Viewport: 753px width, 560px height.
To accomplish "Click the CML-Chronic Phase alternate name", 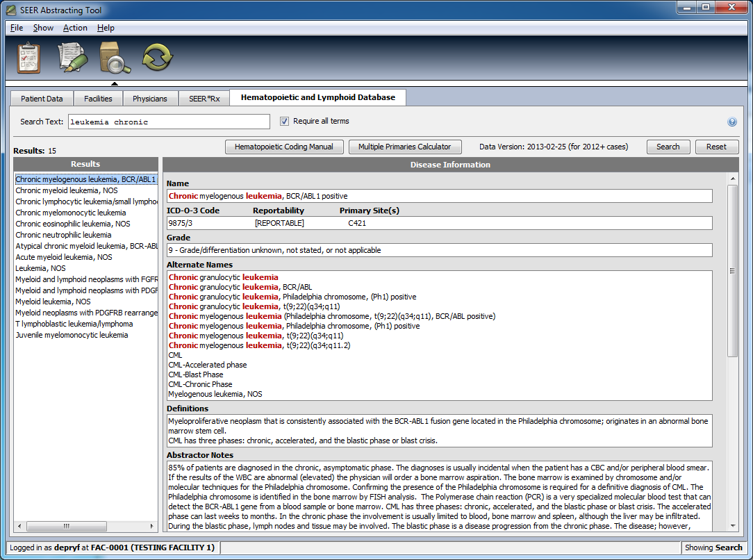I will tap(200, 384).
